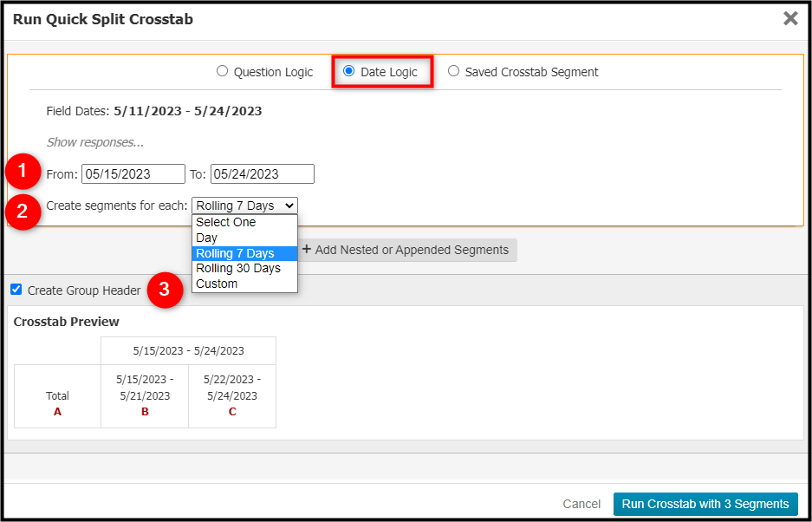Open the Create segments for each dropdown
812x522 pixels.
tap(245, 206)
